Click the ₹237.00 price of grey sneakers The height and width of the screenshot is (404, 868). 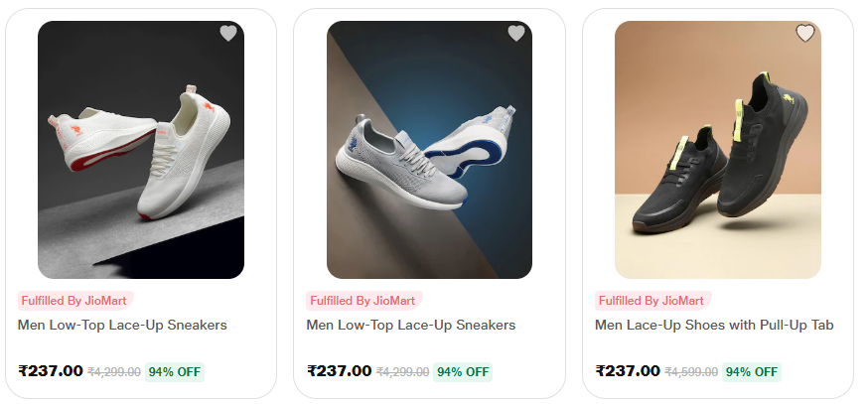[x=340, y=371]
